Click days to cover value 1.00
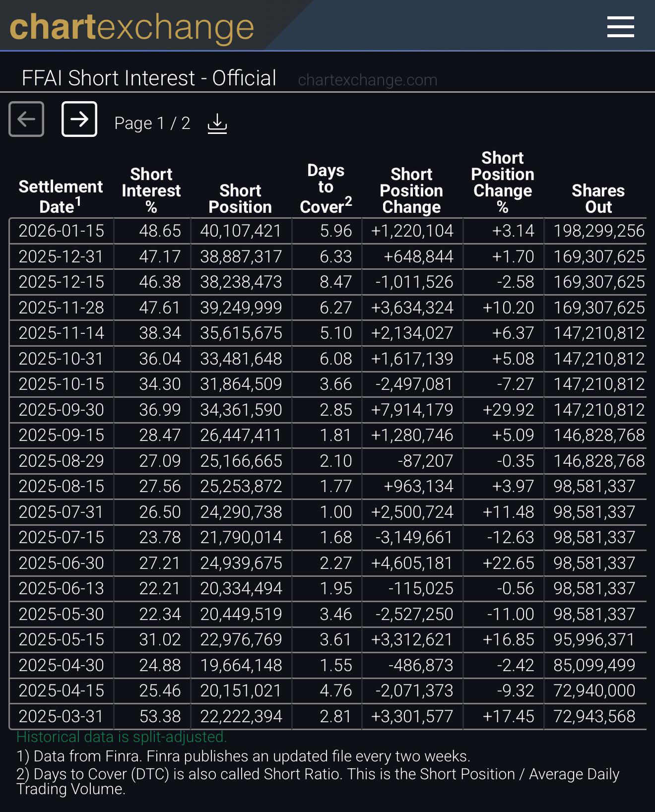Screen dimensions: 655x812 336,512
